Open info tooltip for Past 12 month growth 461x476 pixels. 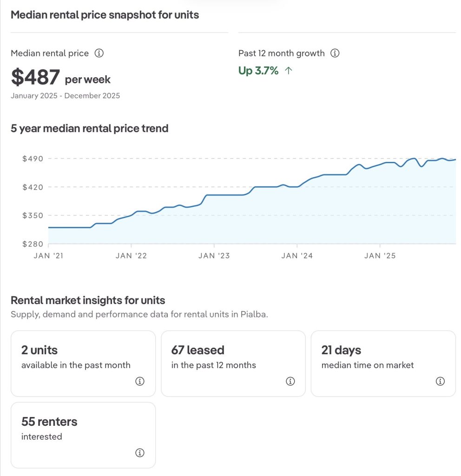point(335,53)
